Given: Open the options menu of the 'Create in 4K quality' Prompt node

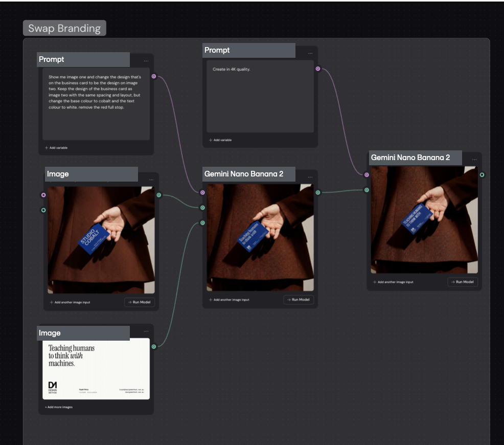Looking at the screenshot, I should tap(310, 53).
